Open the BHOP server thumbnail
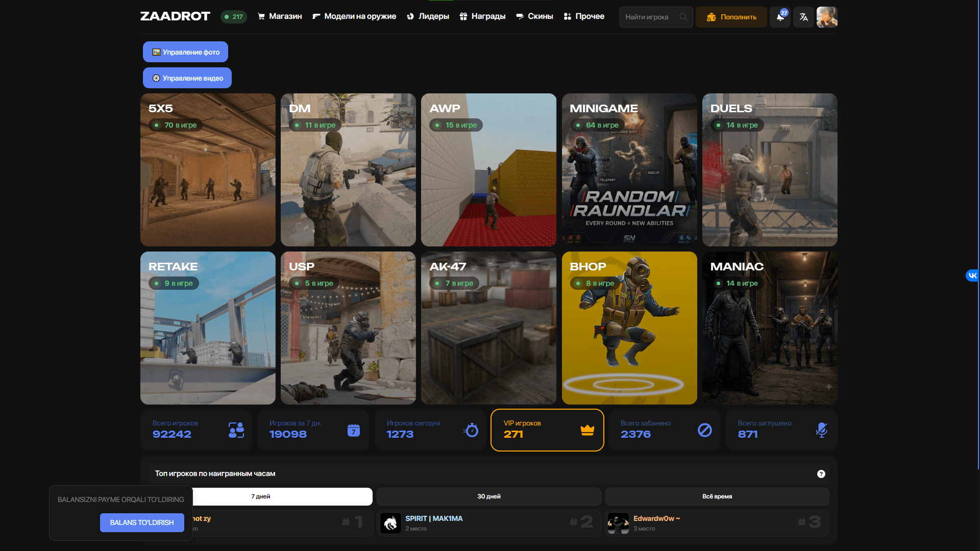This screenshot has width=980, height=551. (629, 328)
